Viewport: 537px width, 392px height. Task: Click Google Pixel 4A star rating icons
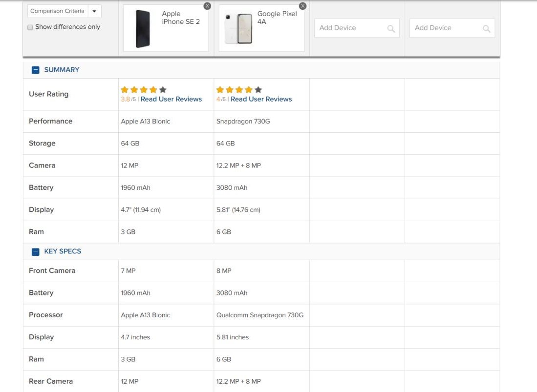pyautogui.click(x=239, y=90)
